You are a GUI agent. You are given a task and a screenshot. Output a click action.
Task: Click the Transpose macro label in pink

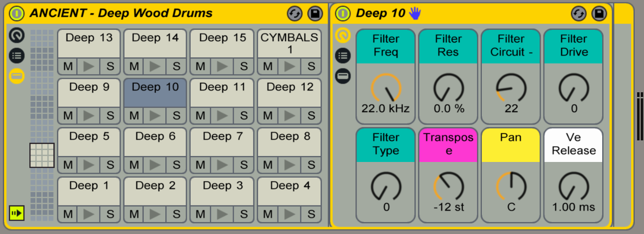(x=448, y=145)
